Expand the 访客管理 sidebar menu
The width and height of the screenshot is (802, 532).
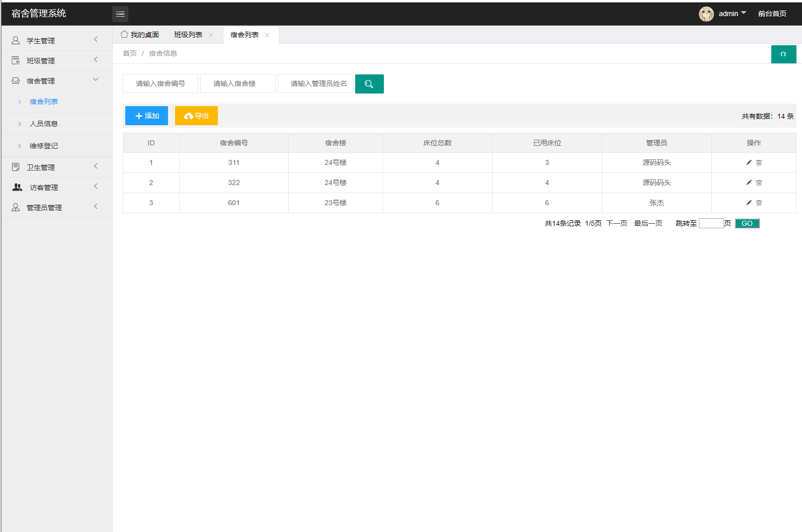point(55,187)
